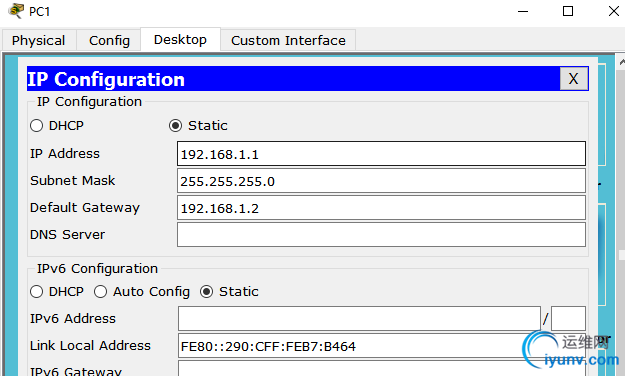Click the Default Gateway field

pyautogui.click(x=381, y=207)
